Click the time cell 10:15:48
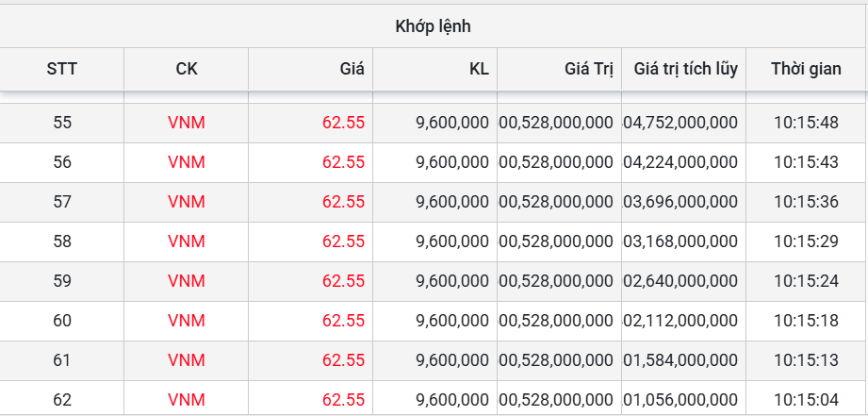 click(x=806, y=123)
